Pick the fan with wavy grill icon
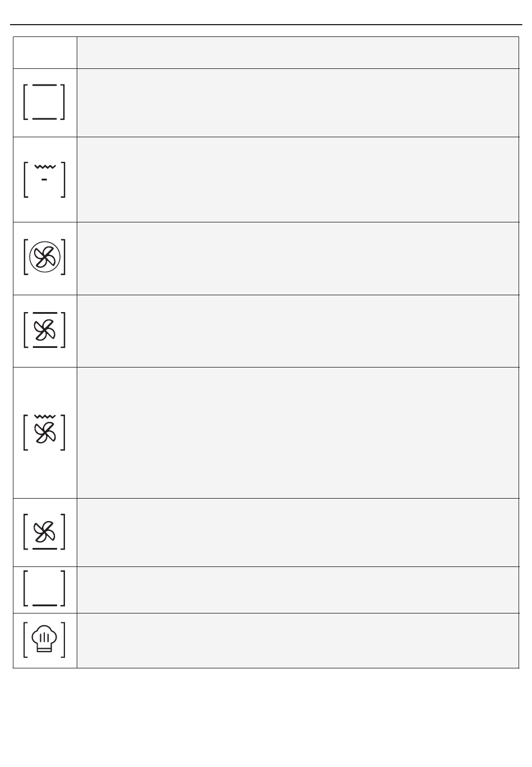532x767 pixels. 44,433
